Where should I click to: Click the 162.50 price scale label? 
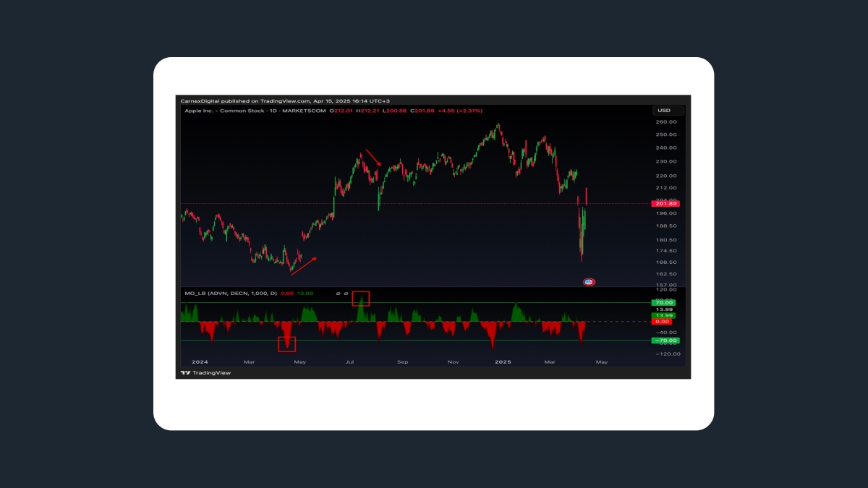coord(666,274)
